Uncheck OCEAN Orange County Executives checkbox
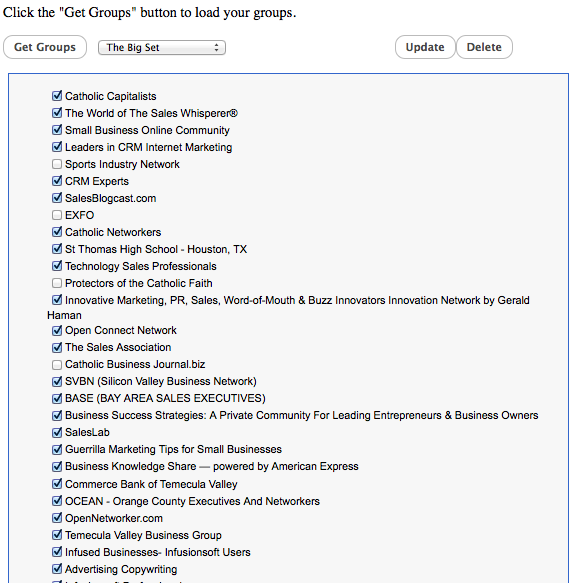This screenshot has height=583, width=581. [x=57, y=501]
